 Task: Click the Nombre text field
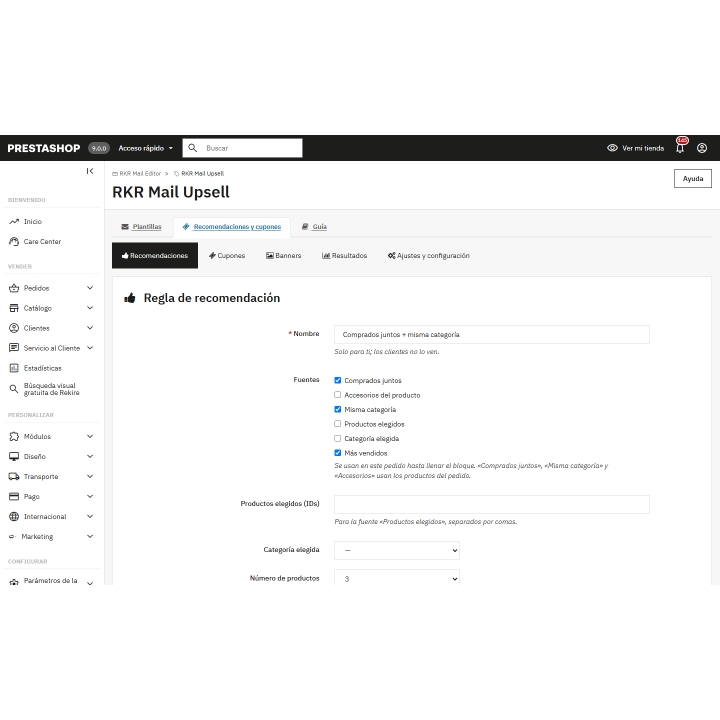click(x=492, y=334)
